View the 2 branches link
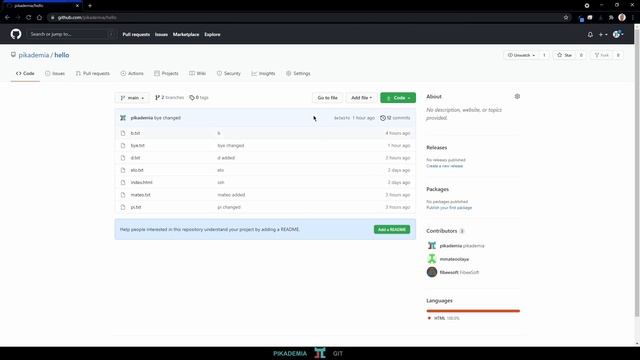Viewport: 640px width, 360px height. 169,98
